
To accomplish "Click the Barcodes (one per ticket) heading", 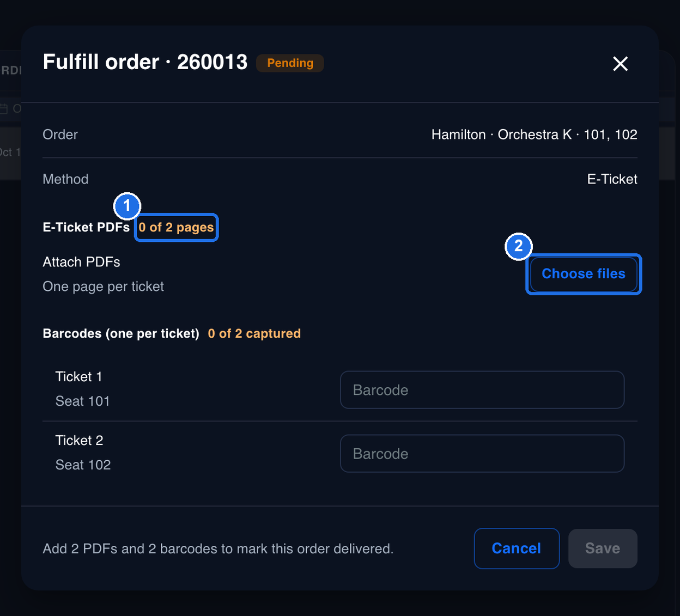I will click(121, 333).
